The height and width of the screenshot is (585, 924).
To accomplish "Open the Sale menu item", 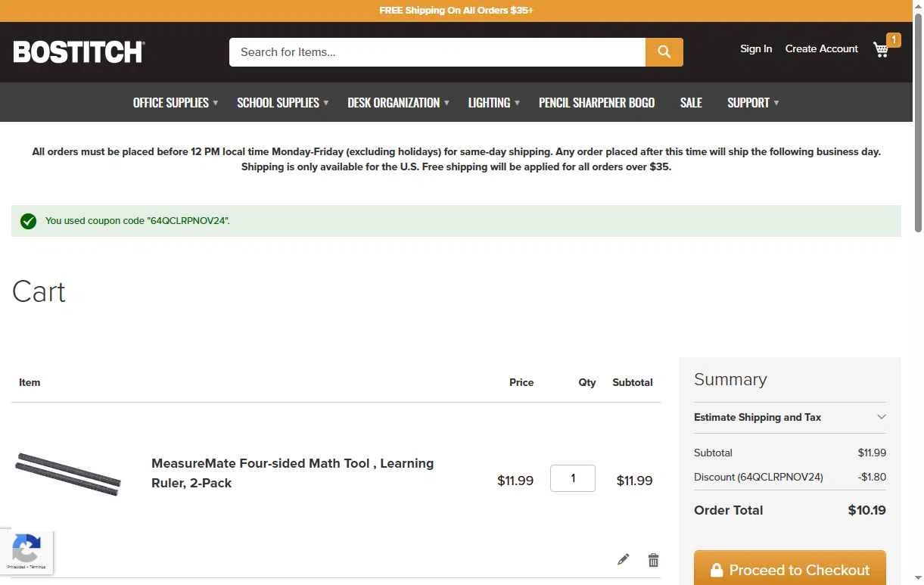I will (691, 102).
